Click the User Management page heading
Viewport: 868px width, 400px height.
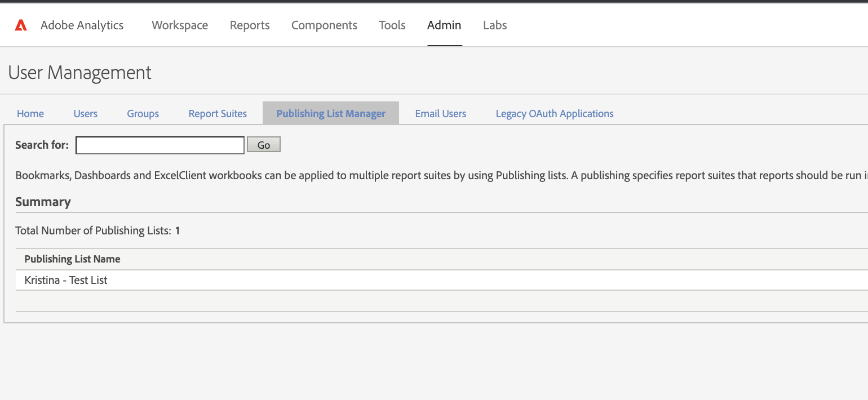80,73
